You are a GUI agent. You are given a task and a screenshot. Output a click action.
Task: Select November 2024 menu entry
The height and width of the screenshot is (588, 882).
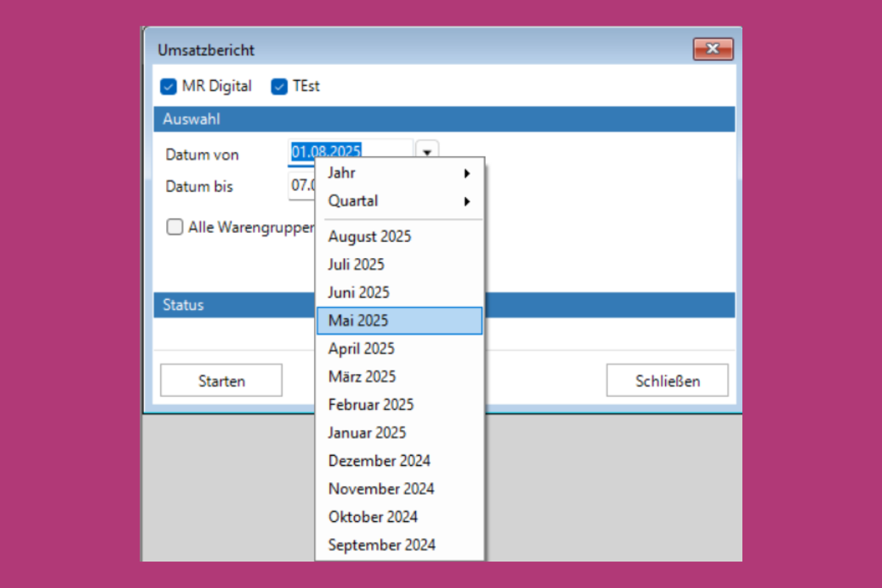(x=381, y=489)
